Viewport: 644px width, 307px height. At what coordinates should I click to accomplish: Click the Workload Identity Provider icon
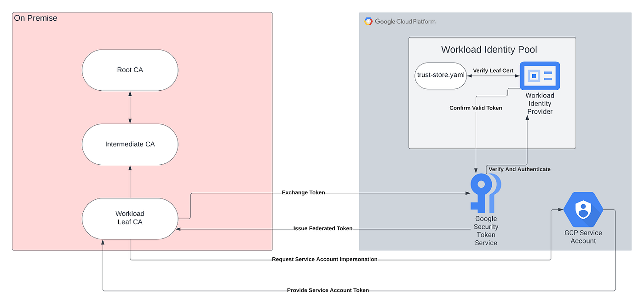click(x=540, y=75)
